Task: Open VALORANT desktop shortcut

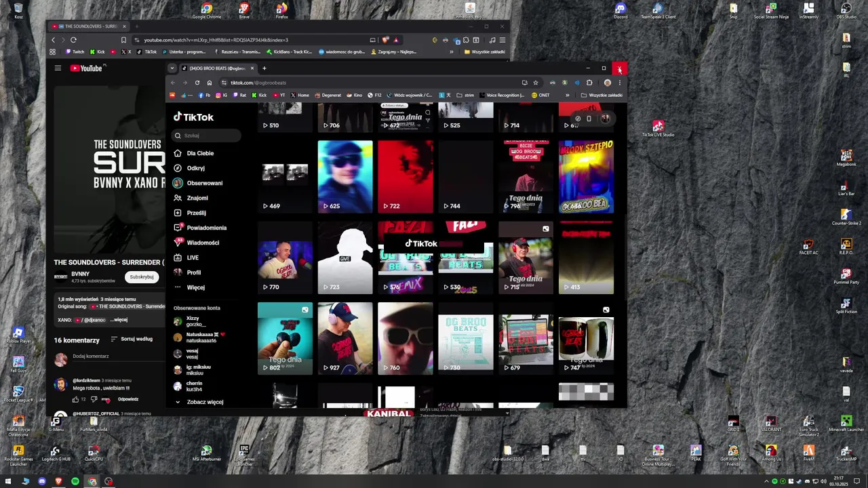Action: (771, 424)
